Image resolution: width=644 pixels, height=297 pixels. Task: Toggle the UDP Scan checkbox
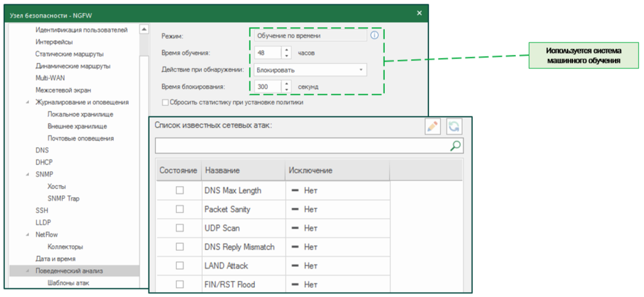click(180, 228)
